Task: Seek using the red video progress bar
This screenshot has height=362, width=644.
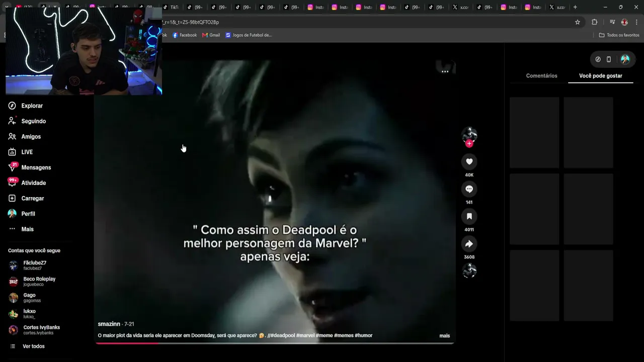Action: click(275, 343)
